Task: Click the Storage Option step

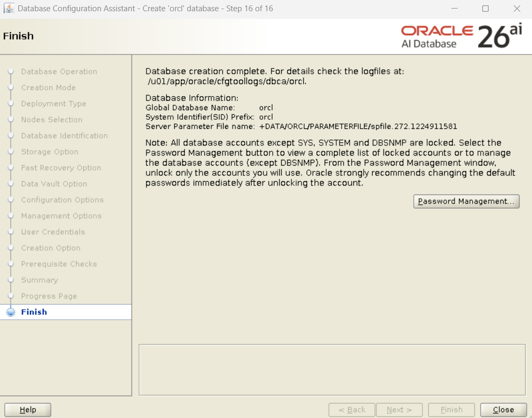Action: [x=50, y=152]
